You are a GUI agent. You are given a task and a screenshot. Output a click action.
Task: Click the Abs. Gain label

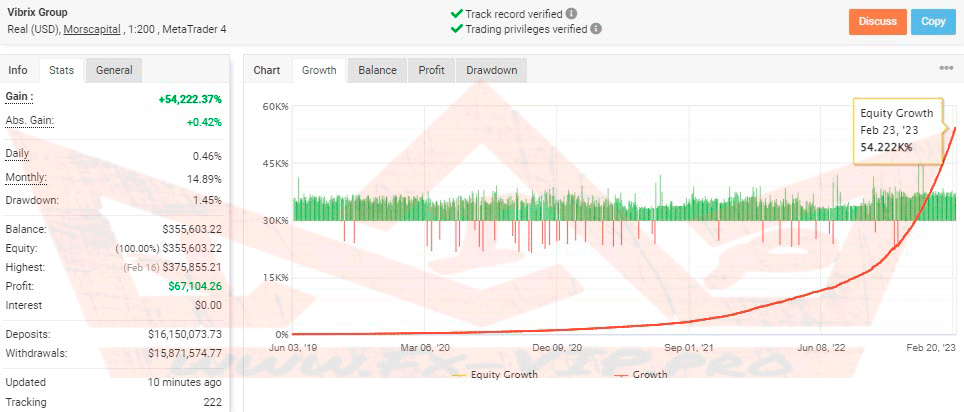tap(29, 121)
